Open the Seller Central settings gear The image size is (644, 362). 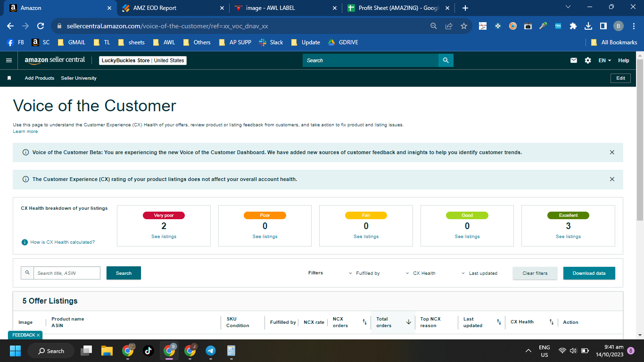pos(588,60)
